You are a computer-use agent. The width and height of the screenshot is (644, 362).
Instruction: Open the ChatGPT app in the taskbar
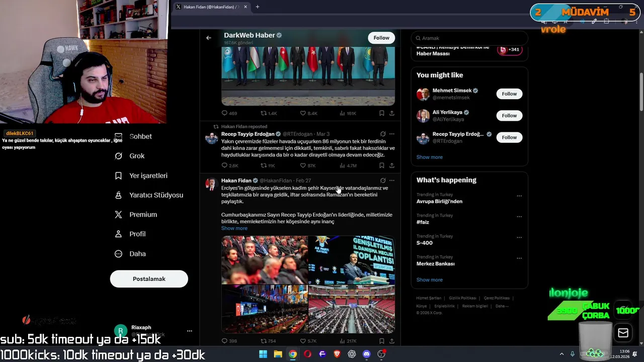(352, 354)
